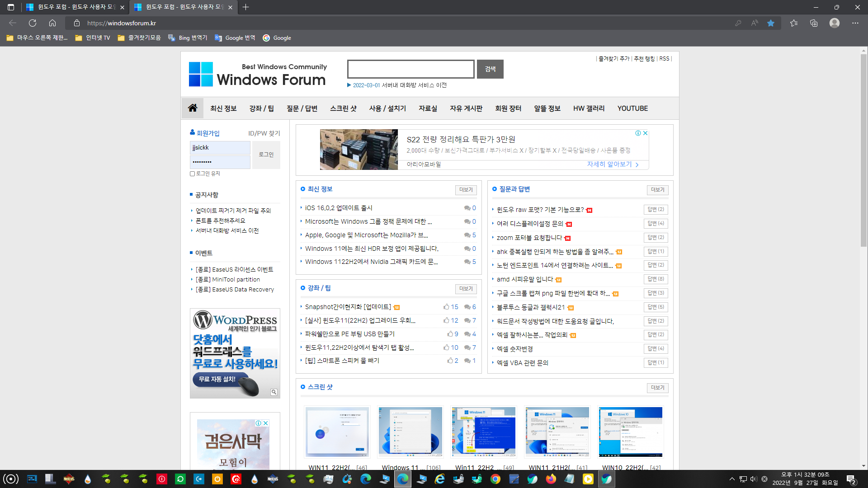Click 더보기 for 스크린 샷 section
This screenshot has height=488, width=868.
pos(657,388)
